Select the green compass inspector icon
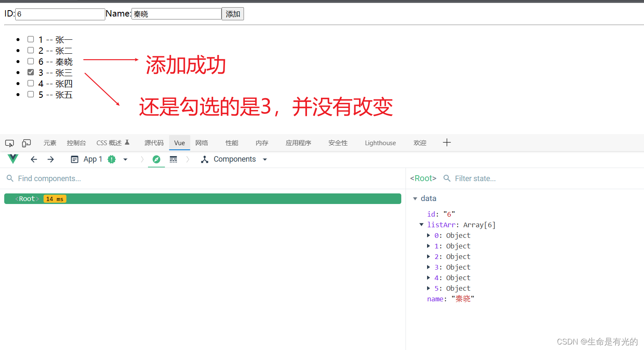This screenshot has height=350, width=644. pyautogui.click(x=156, y=159)
